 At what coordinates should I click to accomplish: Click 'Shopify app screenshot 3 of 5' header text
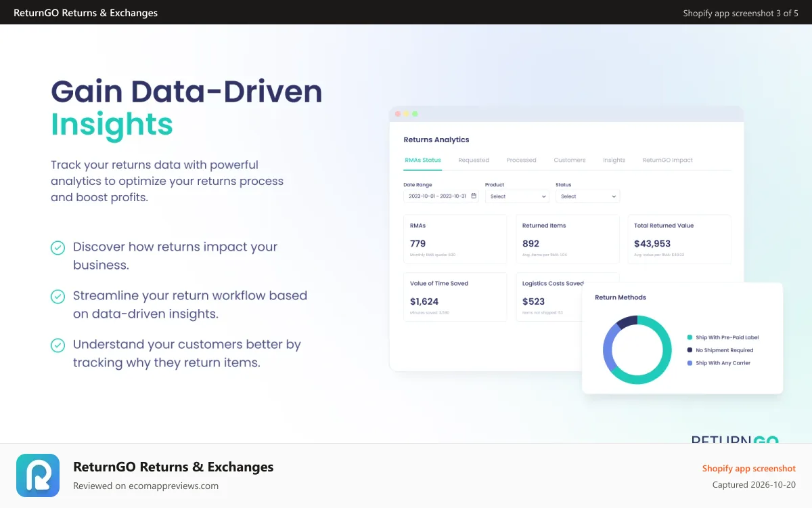741,13
